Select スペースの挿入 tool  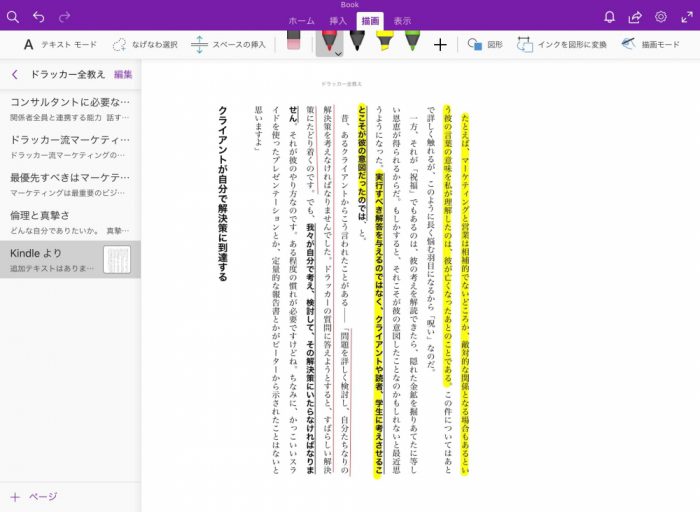[x=228, y=45]
